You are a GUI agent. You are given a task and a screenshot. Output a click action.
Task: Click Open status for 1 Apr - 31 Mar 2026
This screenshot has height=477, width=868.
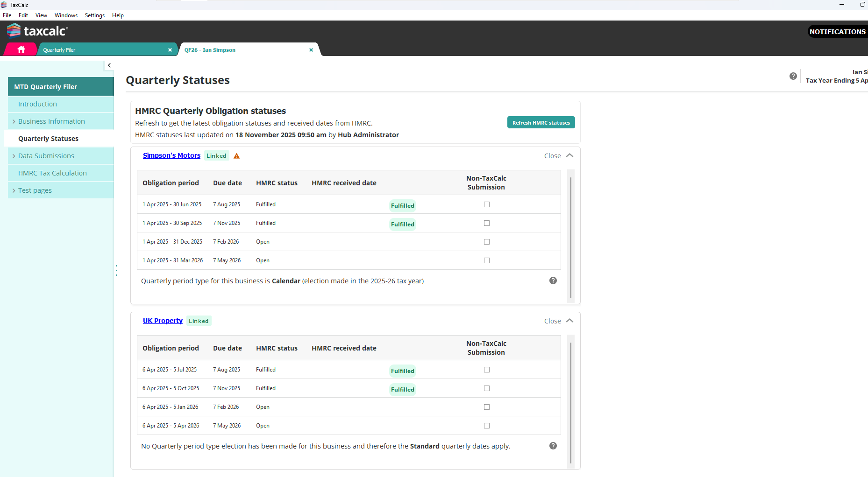(263, 260)
